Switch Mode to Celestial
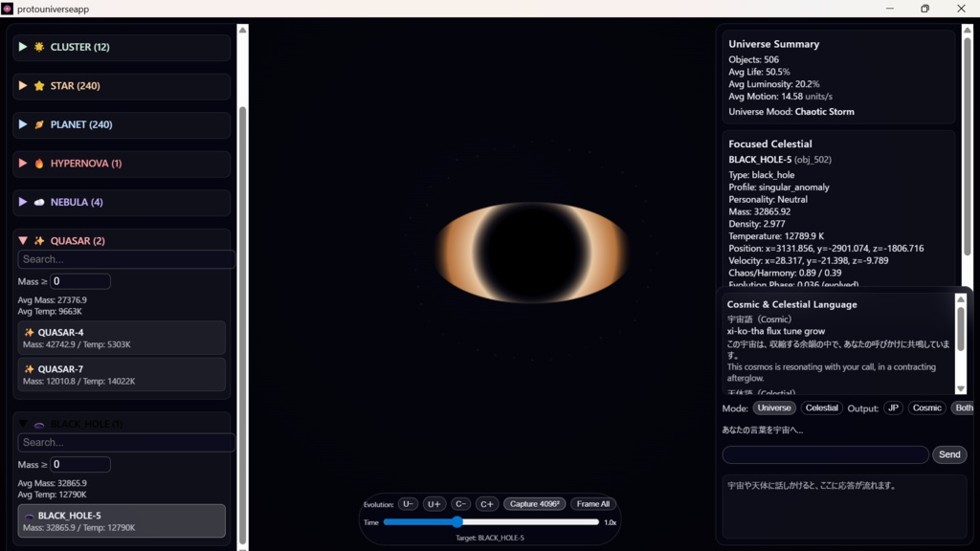The height and width of the screenshot is (551, 980). click(821, 408)
